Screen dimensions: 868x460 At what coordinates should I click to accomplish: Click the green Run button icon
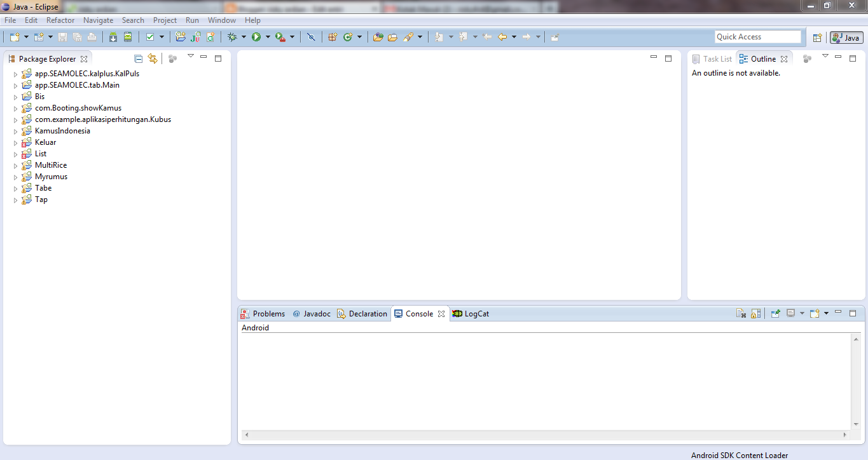pos(256,37)
